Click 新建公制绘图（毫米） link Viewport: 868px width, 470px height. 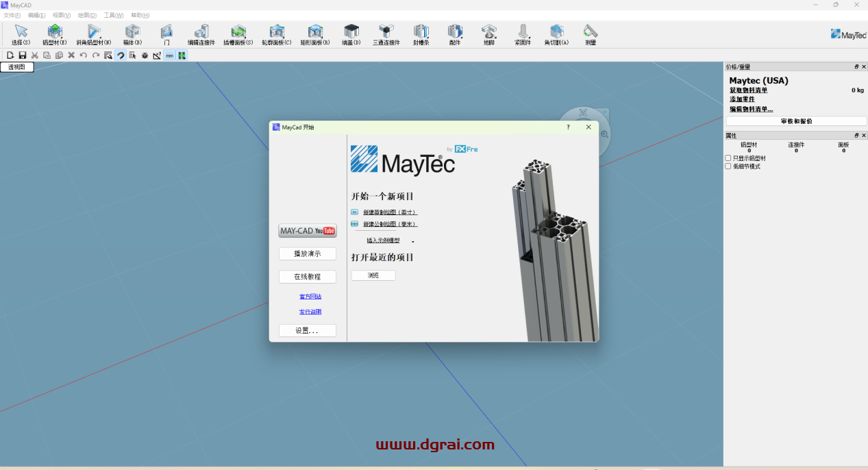coord(390,224)
